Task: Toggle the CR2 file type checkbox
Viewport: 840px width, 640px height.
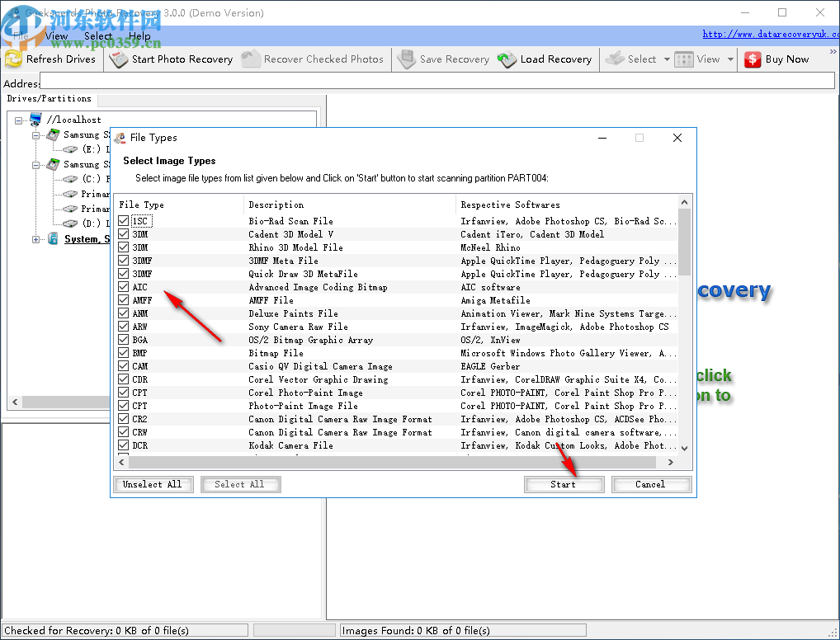Action: click(x=124, y=419)
